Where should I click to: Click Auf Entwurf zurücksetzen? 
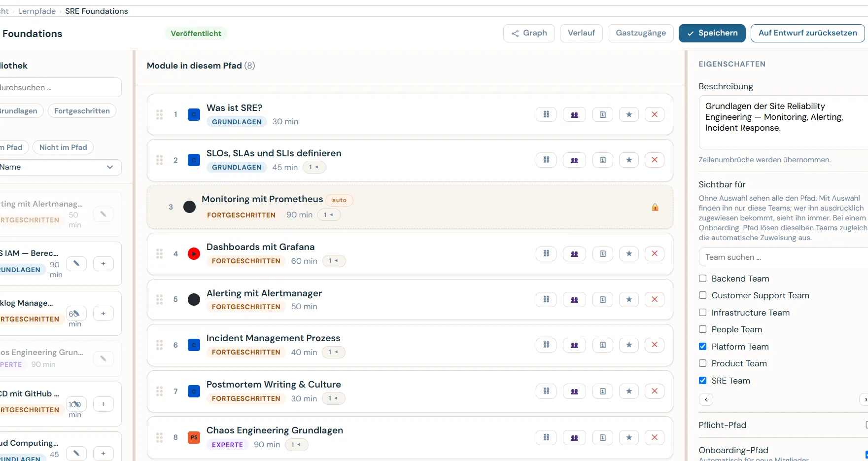(x=807, y=33)
